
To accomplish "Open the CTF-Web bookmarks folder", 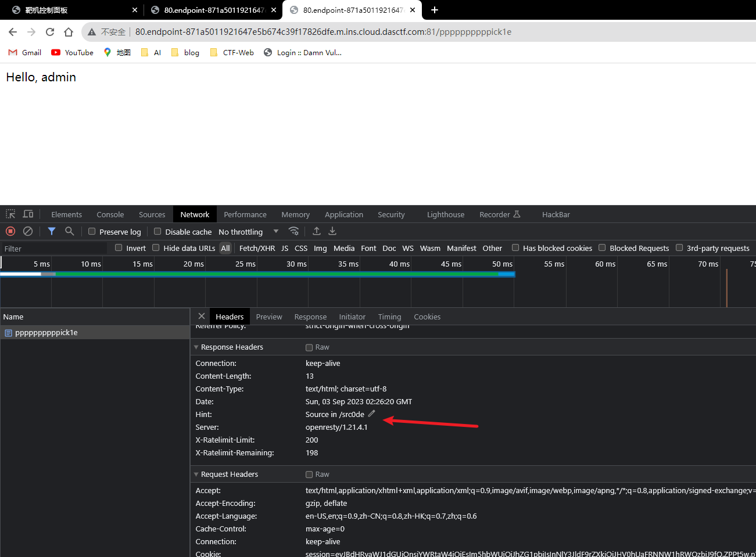I will 232,52.
